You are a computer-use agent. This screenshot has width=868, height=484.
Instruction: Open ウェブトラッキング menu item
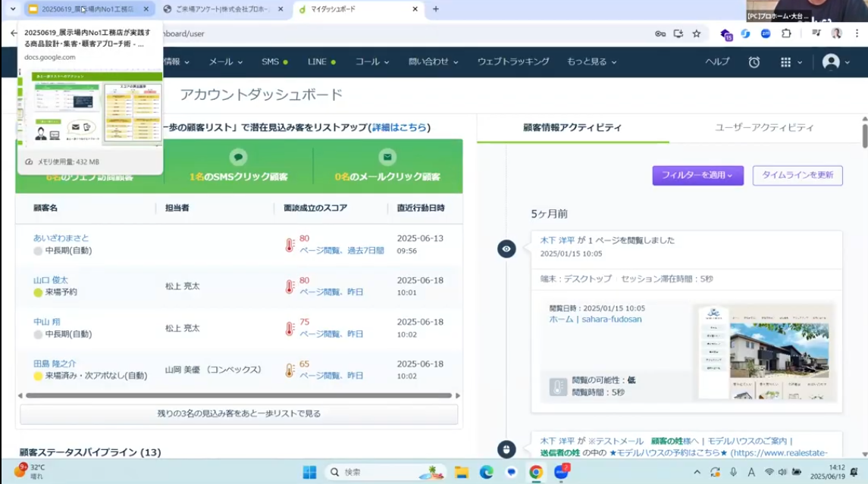(x=513, y=62)
